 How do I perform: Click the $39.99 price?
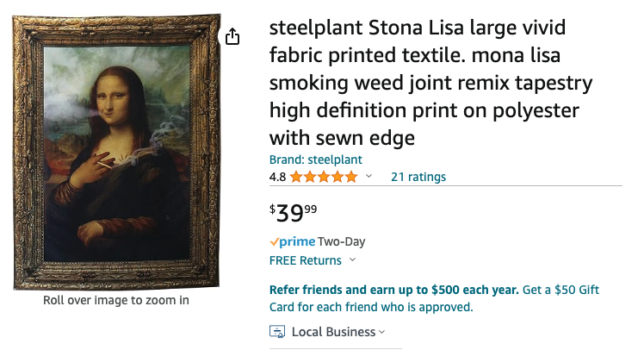(293, 212)
